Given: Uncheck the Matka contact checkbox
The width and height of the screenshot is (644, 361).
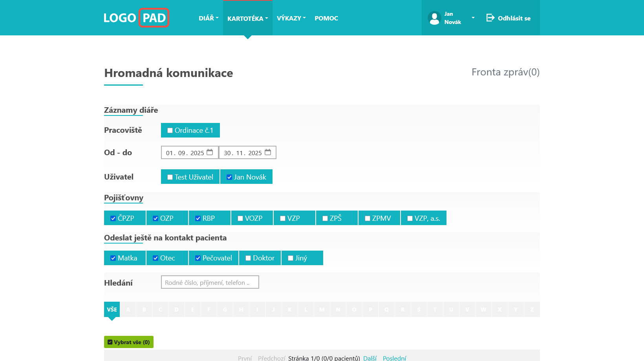Looking at the screenshot, I should [x=113, y=258].
